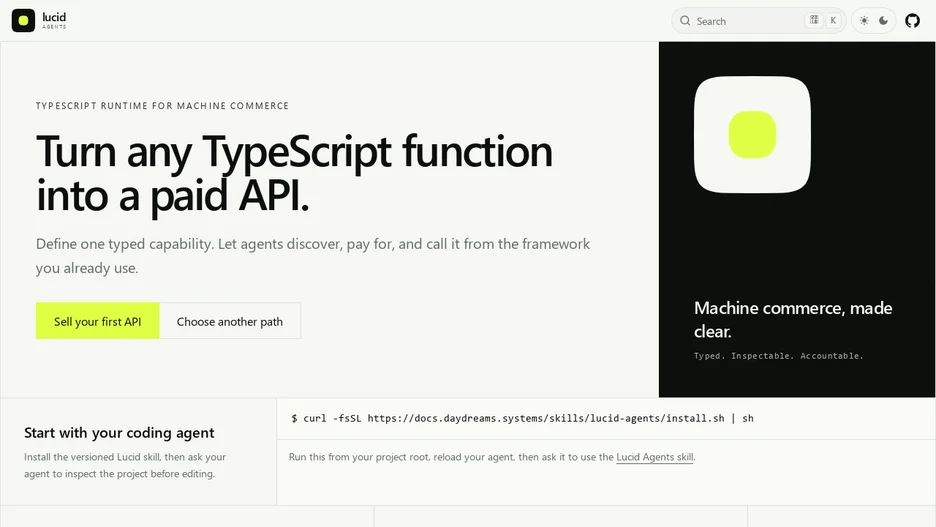Click Sell your first API button

click(97, 321)
